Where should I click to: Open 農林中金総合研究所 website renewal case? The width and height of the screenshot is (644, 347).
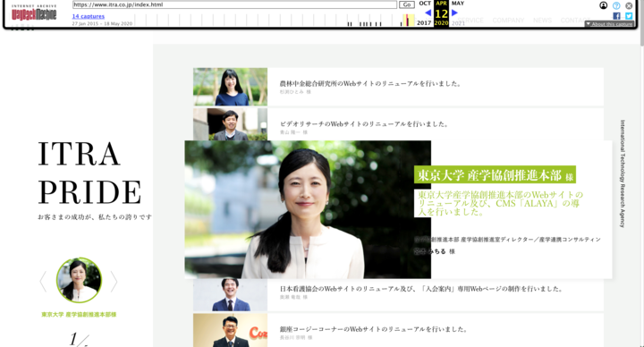pos(370,83)
